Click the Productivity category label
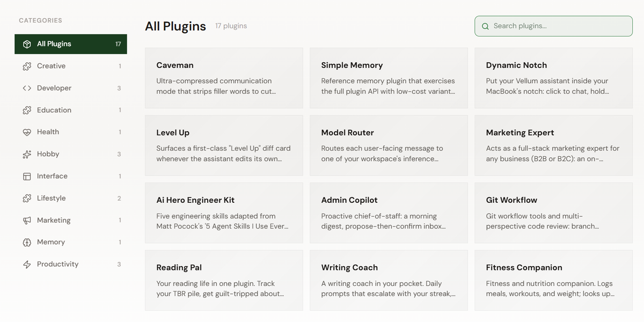 point(57,265)
